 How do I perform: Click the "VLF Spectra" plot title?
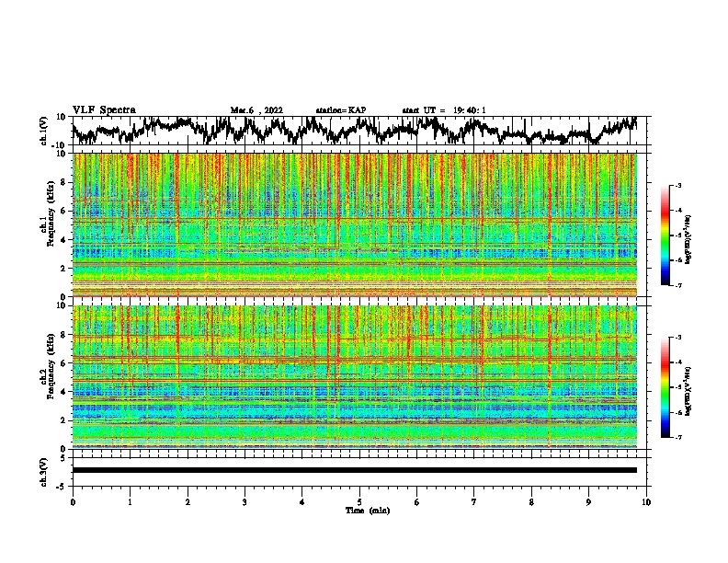[104, 110]
